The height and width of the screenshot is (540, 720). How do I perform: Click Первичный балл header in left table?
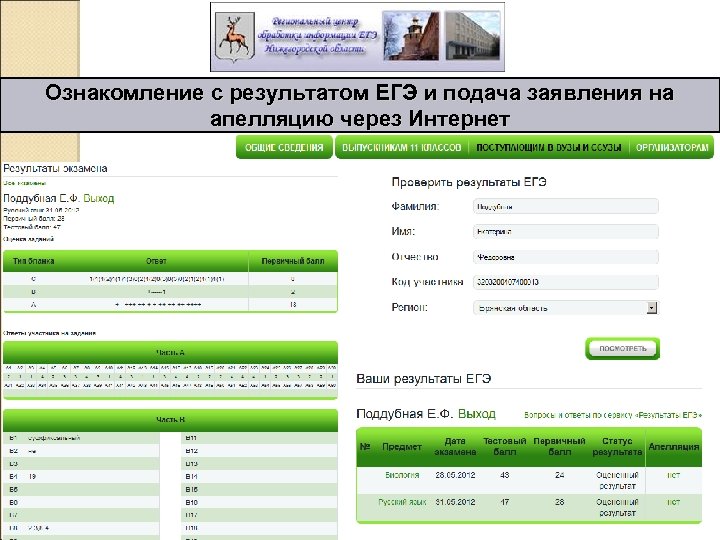[293, 261]
